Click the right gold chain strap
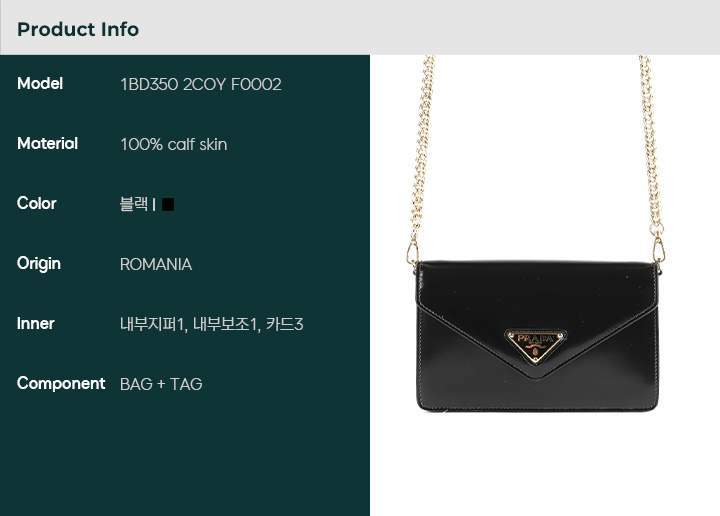 coord(651,142)
